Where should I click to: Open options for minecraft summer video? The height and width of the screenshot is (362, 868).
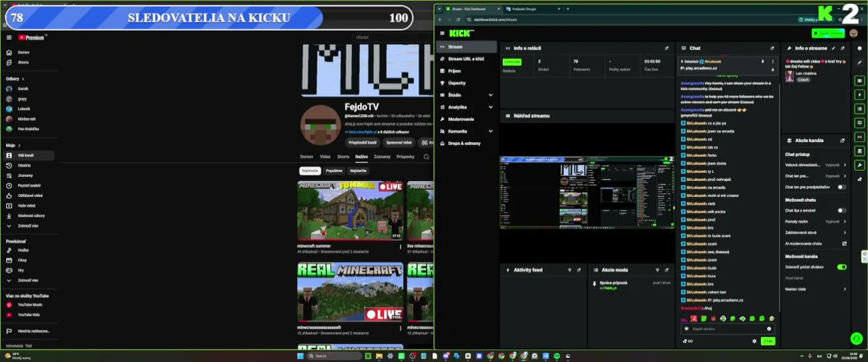point(400,247)
